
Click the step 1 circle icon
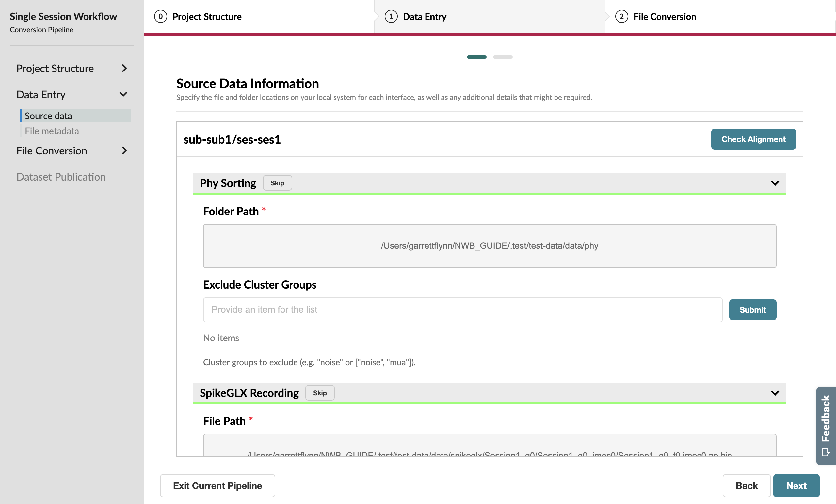click(x=391, y=17)
